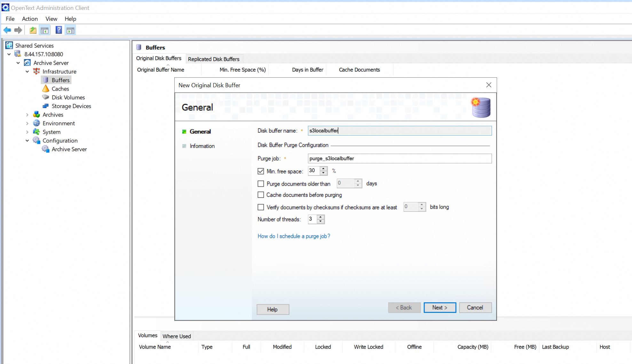Collapse the Configuration tree node

[x=27, y=141]
